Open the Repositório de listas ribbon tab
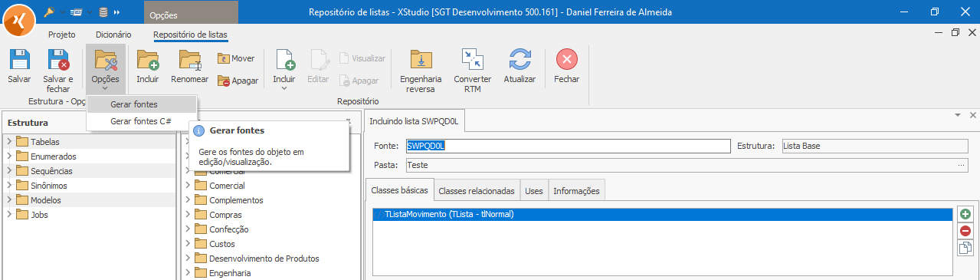This screenshot has width=980, height=280. pyautogui.click(x=190, y=35)
